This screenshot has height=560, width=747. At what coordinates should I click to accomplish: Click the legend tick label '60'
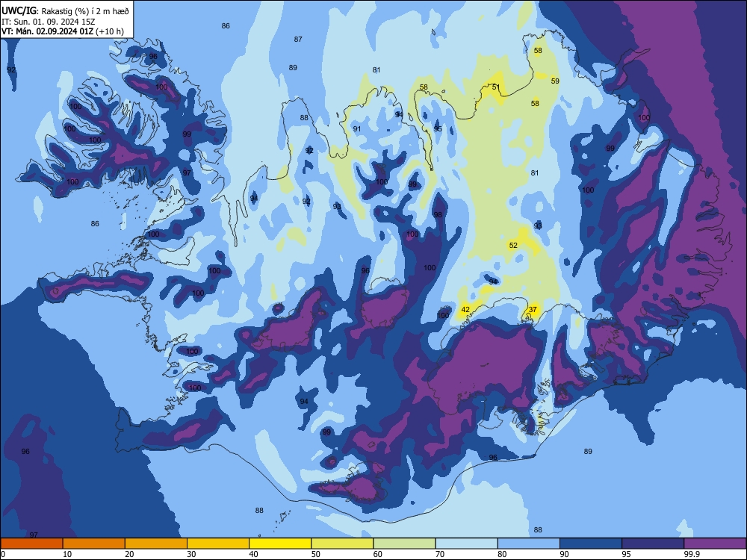click(378, 554)
